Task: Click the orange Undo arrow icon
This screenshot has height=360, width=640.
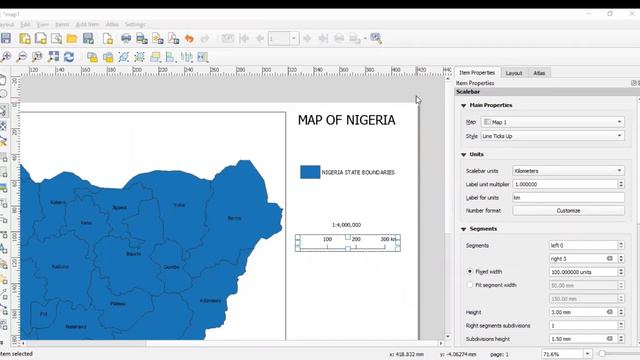Action: click(189, 38)
